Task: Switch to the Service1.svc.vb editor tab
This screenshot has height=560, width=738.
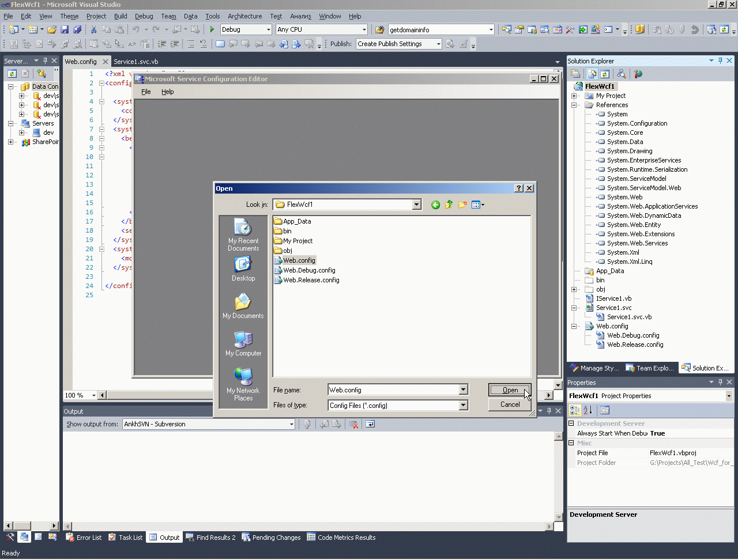Action: (x=136, y=62)
